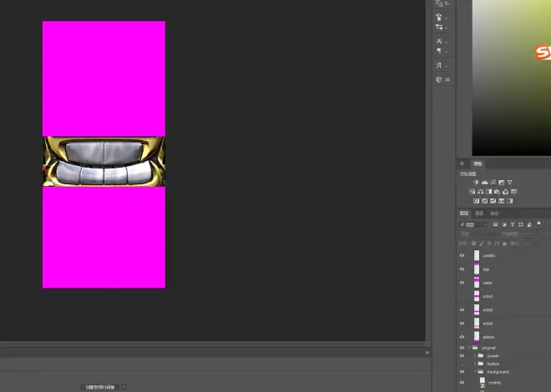Hide the radar layer
Viewport: 551px width, 392px height.
(x=463, y=283)
